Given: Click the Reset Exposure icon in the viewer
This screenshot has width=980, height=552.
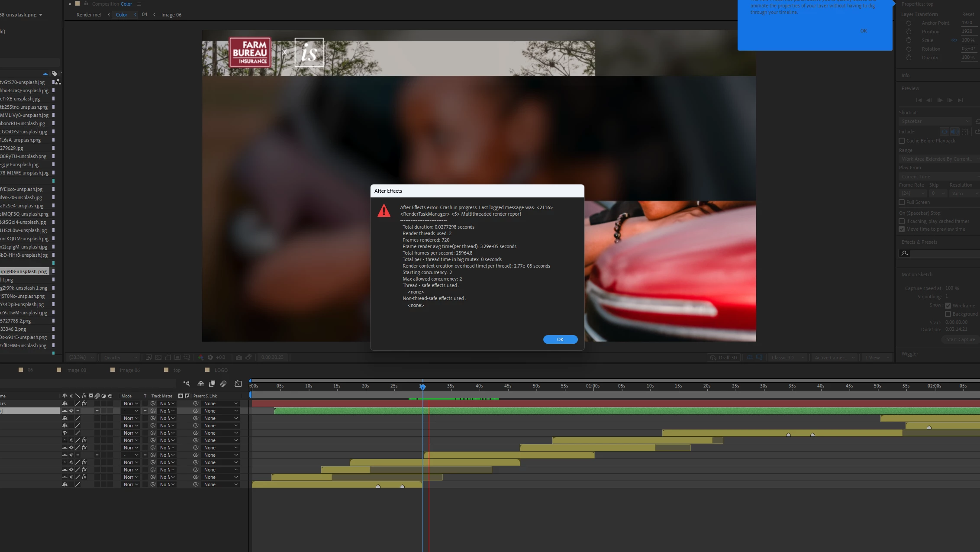Looking at the screenshot, I should coord(210,358).
